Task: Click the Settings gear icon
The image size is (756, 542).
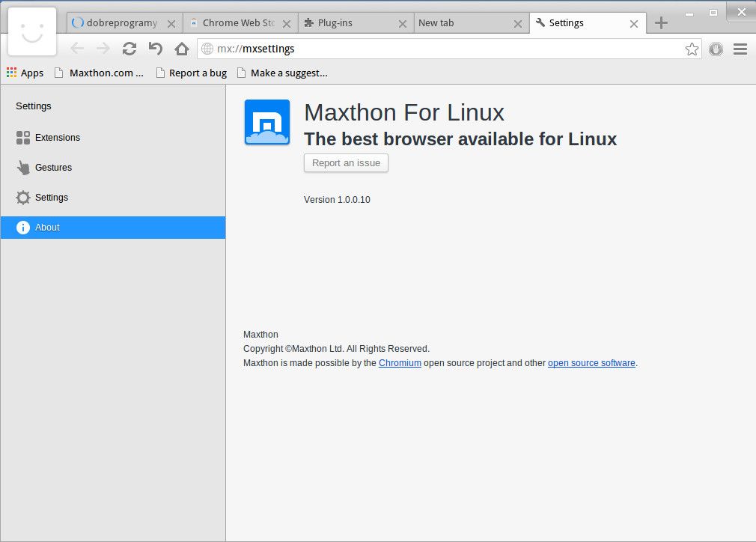Action: coord(23,197)
